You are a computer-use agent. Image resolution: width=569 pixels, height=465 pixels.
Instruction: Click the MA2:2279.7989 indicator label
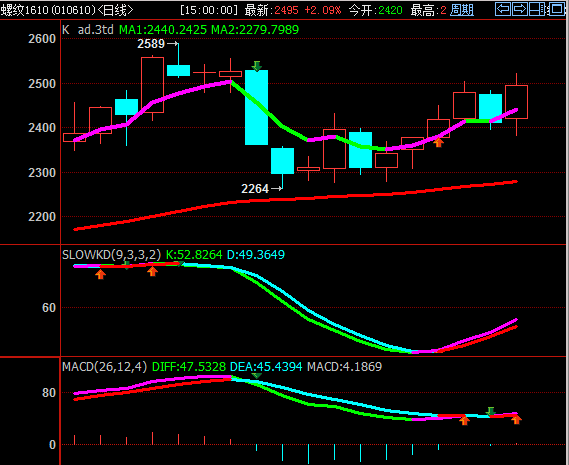tap(255, 29)
